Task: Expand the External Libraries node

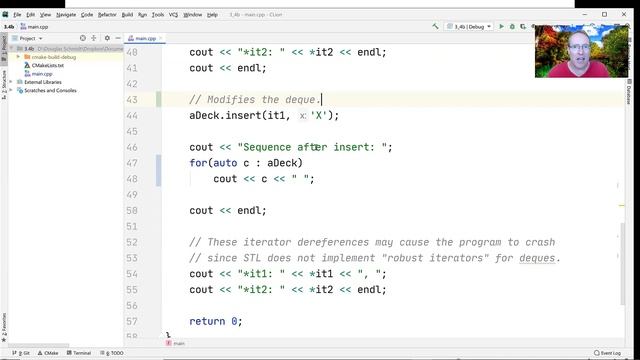Action: click(11, 82)
